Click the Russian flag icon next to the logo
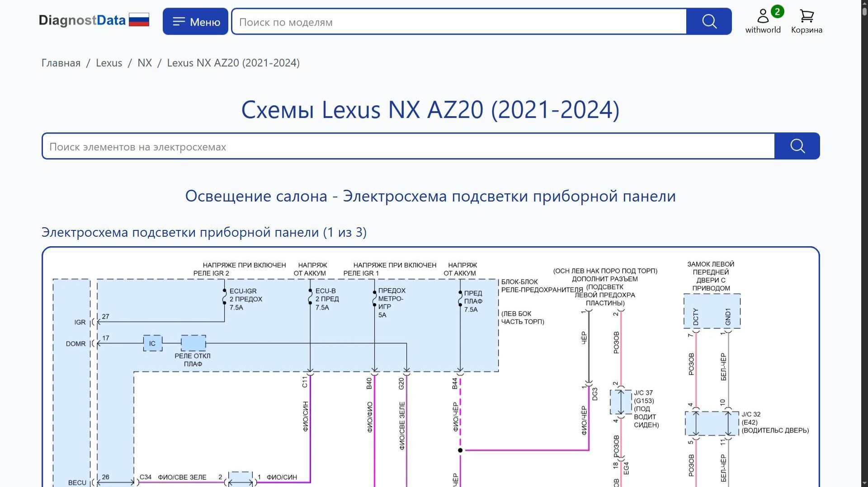 click(140, 19)
